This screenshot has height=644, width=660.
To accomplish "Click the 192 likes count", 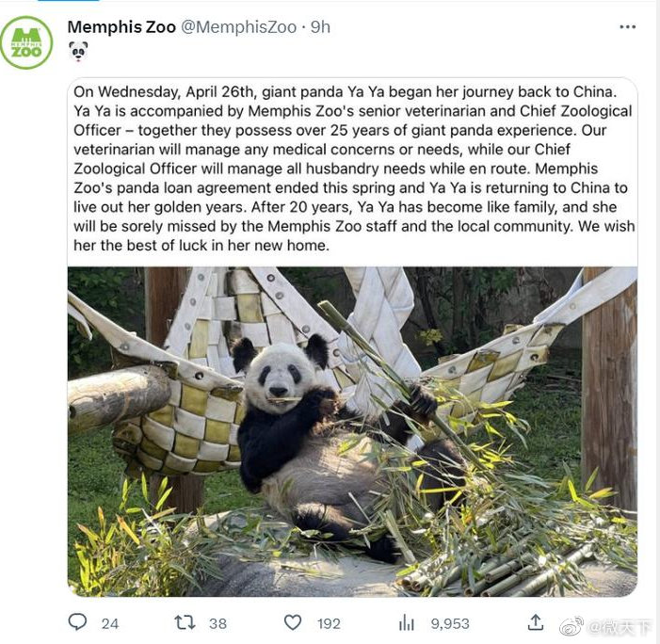I will (329, 623).
